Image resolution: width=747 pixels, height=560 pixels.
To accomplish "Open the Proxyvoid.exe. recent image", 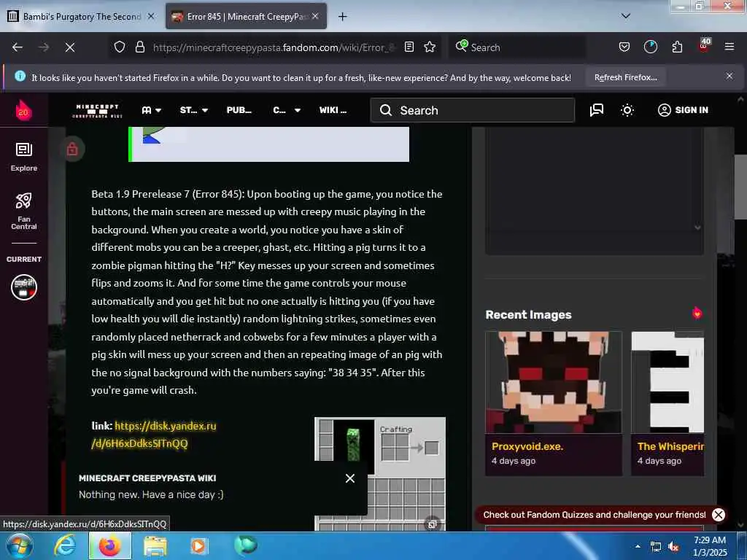I will coord(553,382).
